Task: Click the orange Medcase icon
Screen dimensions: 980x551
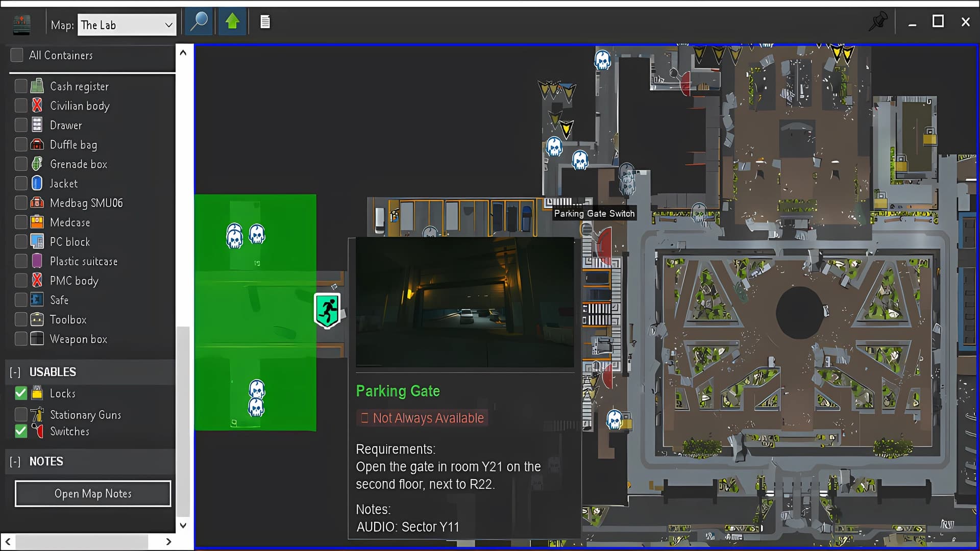Action: (x=37, y=222)
